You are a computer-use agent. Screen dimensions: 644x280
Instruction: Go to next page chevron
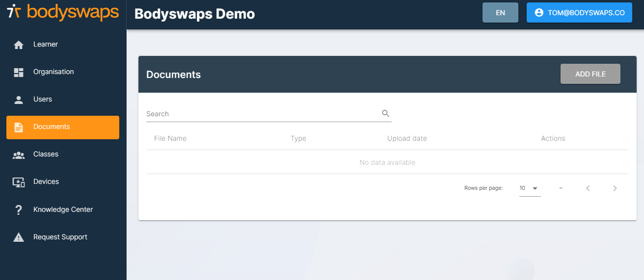coord(615,188)
